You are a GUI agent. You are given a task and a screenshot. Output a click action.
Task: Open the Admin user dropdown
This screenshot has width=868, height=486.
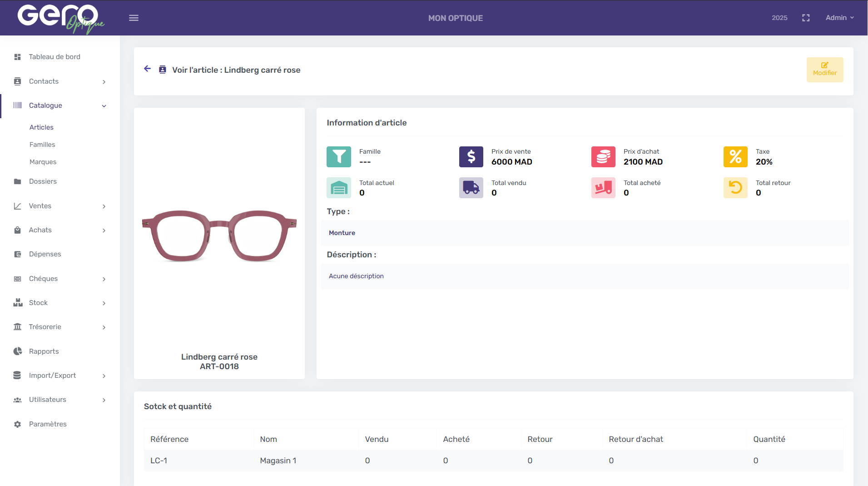tap(839, 18)
